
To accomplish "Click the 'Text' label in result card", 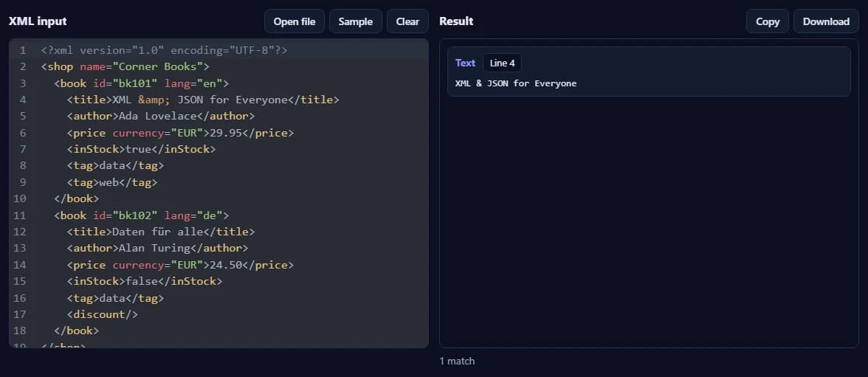I will tap(465, 63).
